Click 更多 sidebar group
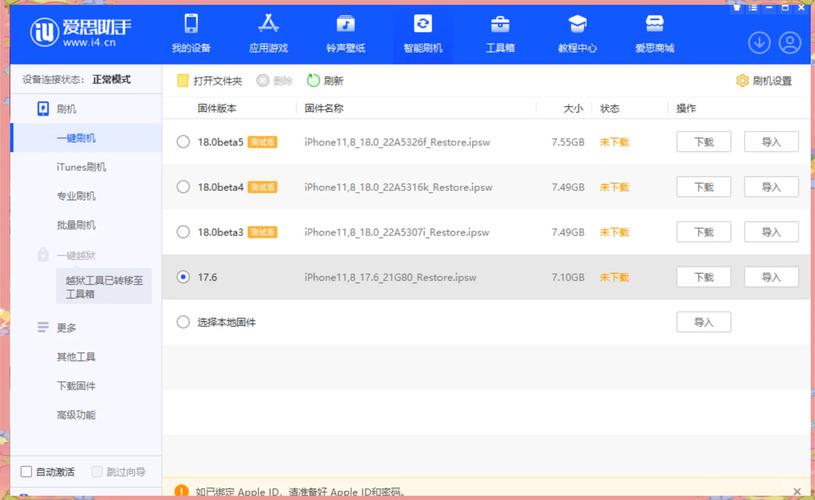Viewport: 815px width, 500px height. pyautogui.click(x=57, y=327)
